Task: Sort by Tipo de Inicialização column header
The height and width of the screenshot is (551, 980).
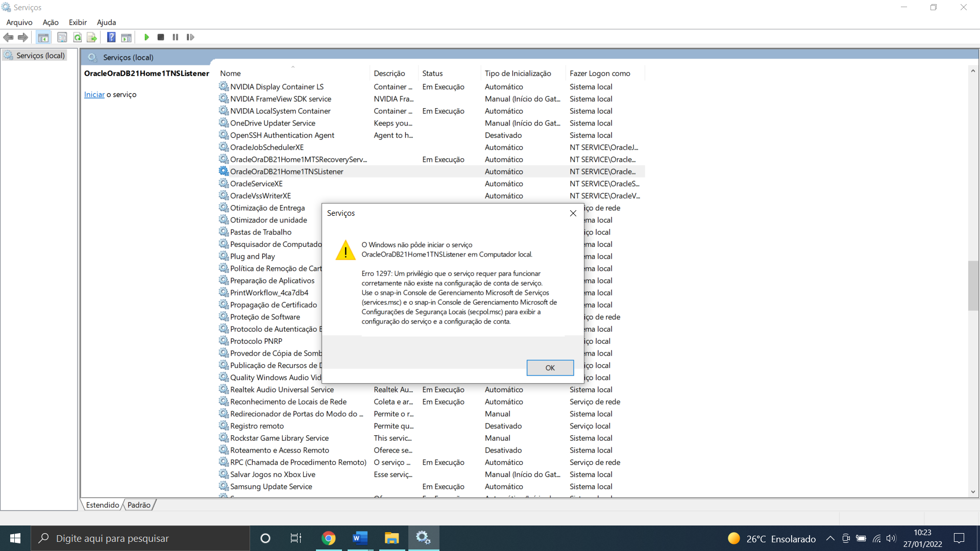Action: tap(524, 73)
